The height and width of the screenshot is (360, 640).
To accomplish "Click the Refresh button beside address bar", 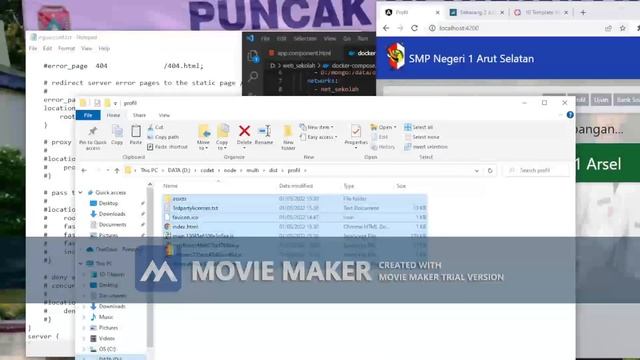I will click(x=490, y=171).
